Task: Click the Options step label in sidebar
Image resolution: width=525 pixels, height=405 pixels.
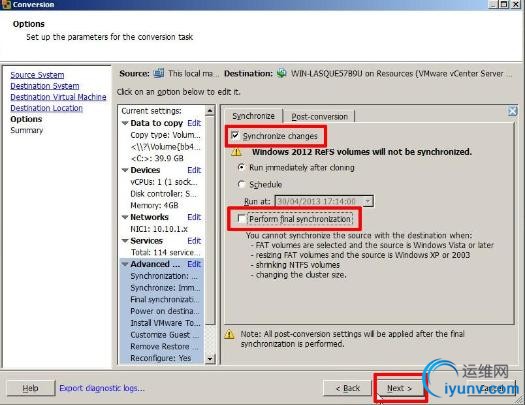Action: (x=26, y=119)
